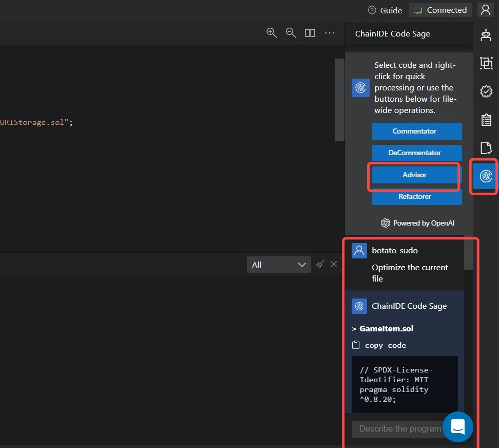Run the Commentator operation
The image size is (499, 448).
417,131
